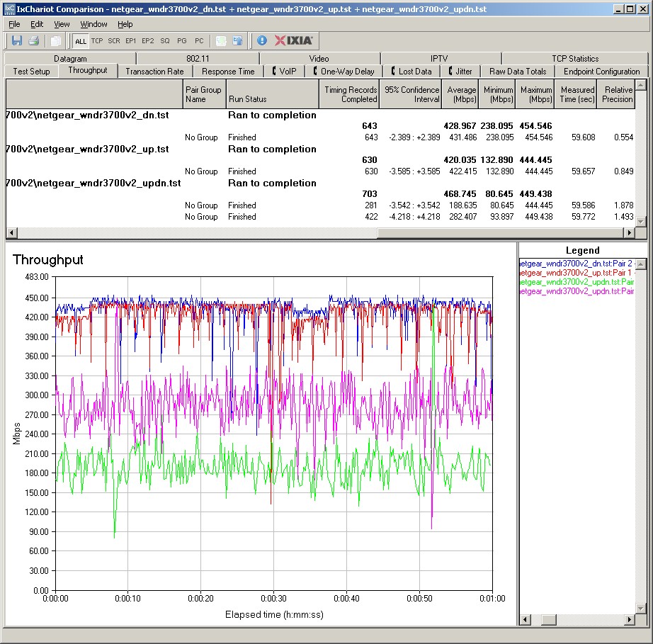The image size is (653, 644).
Task: Click the magenta updn.tst legend entry
Action: point(577,291)
